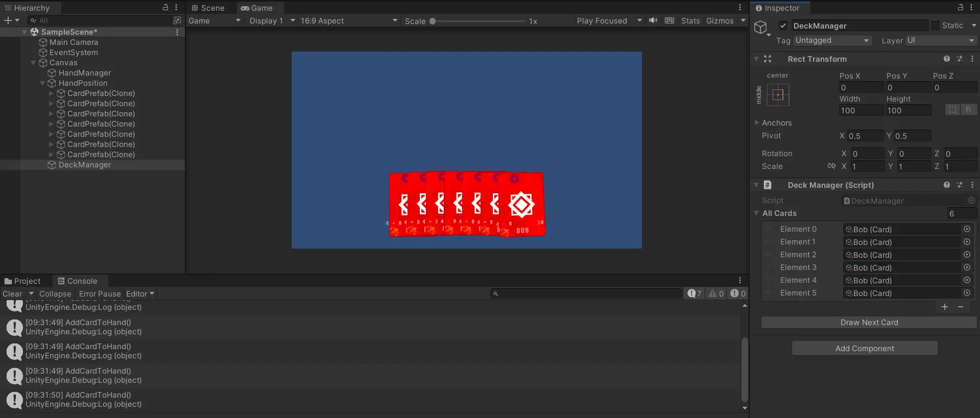The width and height of the screenshot is (980, 418).
Task: Open the Layer UI dropdown
Action: [x=941, y=40]
